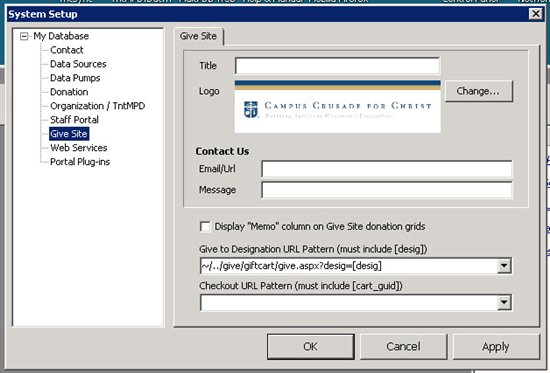
Task: Select the highlighted Give Site tree item
Action: point(69,134)
